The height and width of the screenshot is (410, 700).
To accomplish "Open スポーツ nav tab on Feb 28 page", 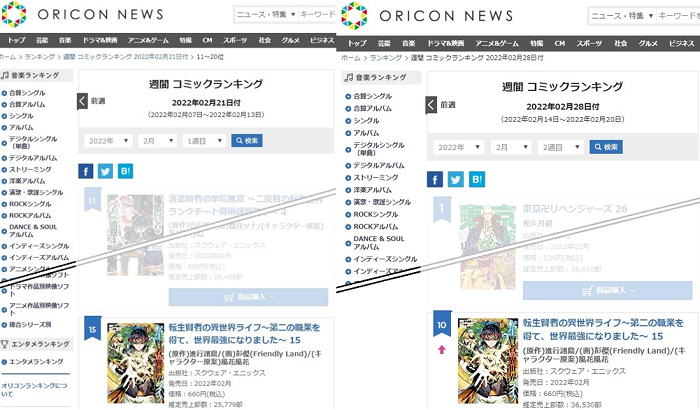I will pyautogui.click(x=589, y=43).
